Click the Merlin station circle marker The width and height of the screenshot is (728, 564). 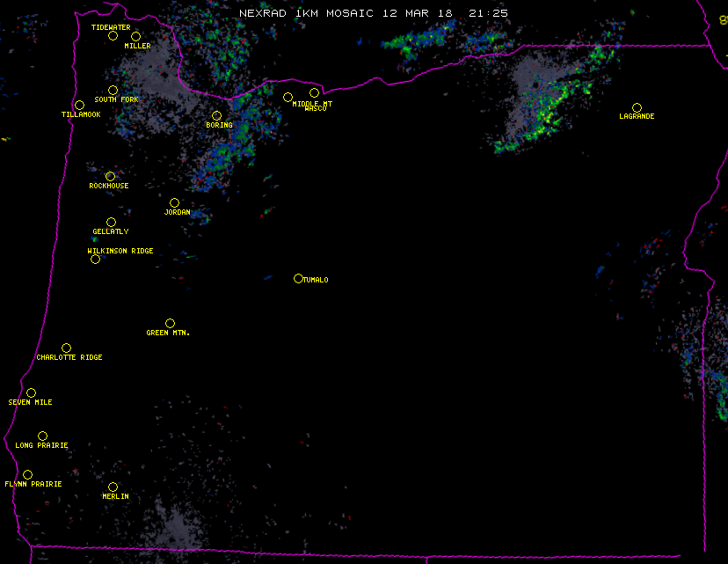pyautogui.click(x=113, y=487)
